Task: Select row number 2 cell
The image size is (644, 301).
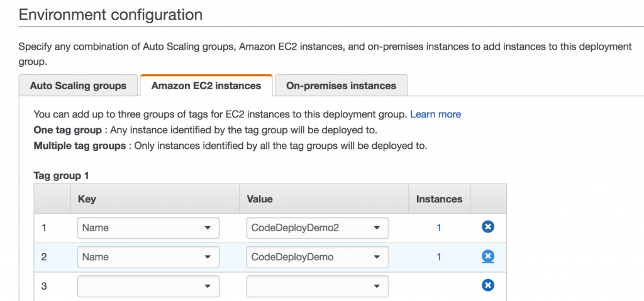Action: (x=44, y=257)
